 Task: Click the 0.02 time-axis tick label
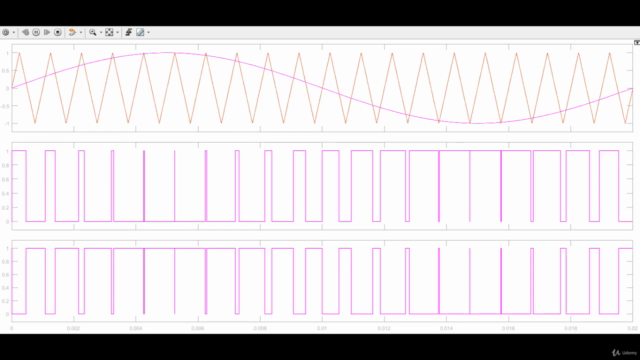632,328
